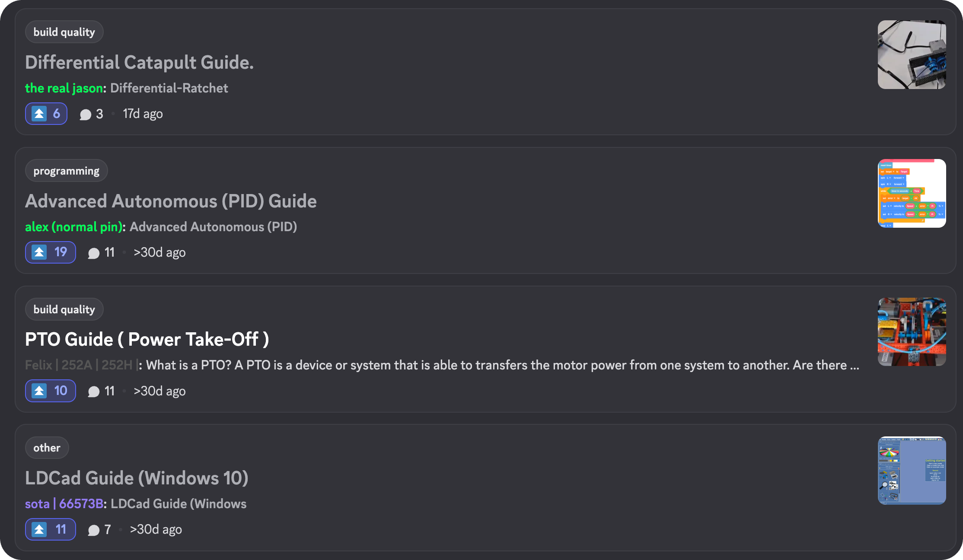Image resolution: width=963 pixels, height=560 pixels.
Task: Toggle the upvote on PTO Guide post
Action: tap(50, 391)
